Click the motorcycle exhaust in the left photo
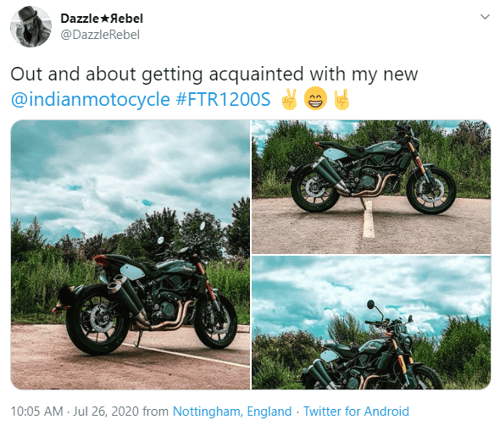The width and height of the screenshot is (500, 431). [x=128, y=297]
